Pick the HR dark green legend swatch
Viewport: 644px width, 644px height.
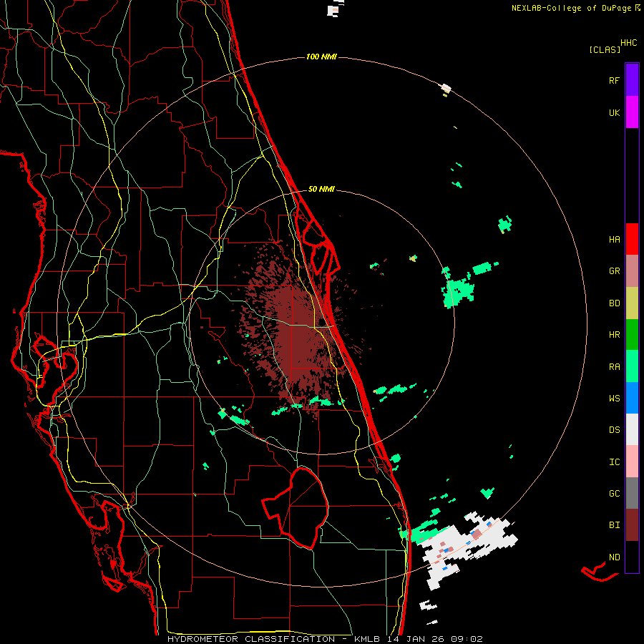(632, 334)
